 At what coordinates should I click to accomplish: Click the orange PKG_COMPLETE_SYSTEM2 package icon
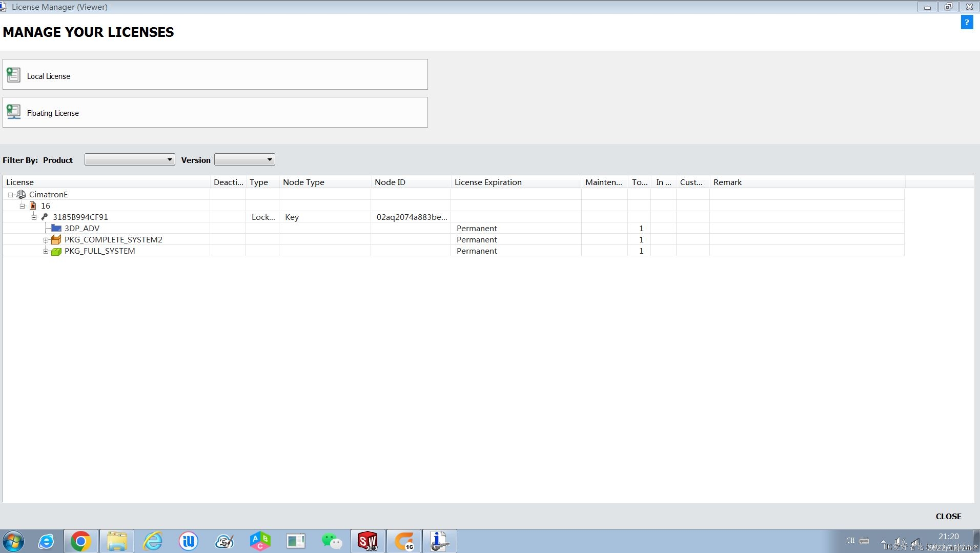[x=56, y=239]
